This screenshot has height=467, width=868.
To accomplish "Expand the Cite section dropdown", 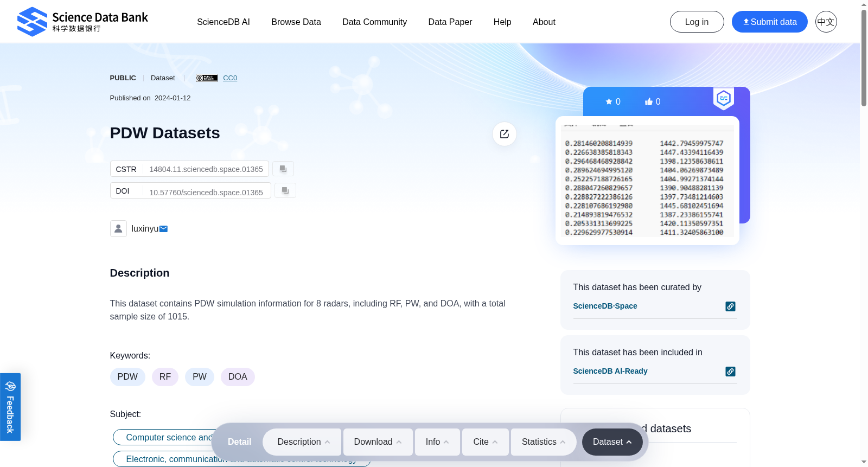I will tap(486, 442).
